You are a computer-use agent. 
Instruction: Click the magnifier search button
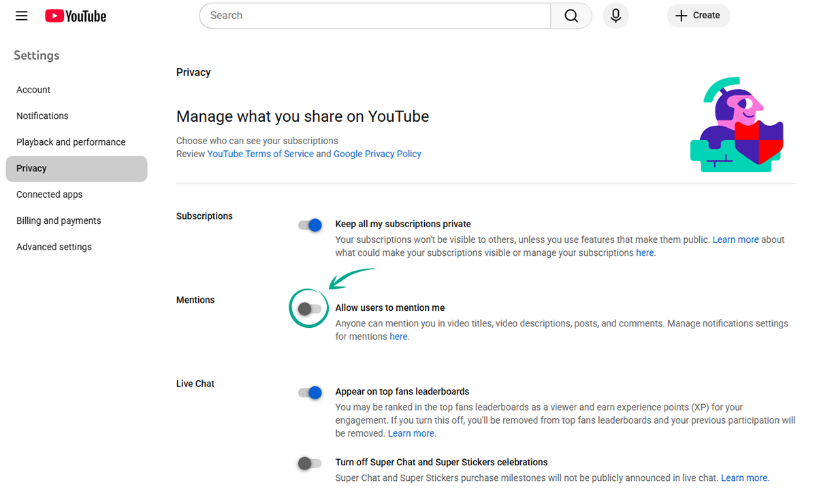coord(571,16)
